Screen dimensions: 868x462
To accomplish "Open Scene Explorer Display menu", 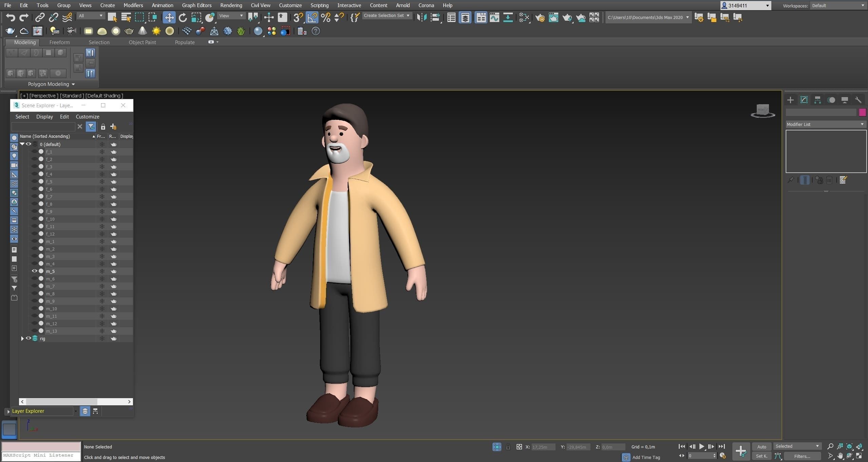I will (x=44, y=117).
